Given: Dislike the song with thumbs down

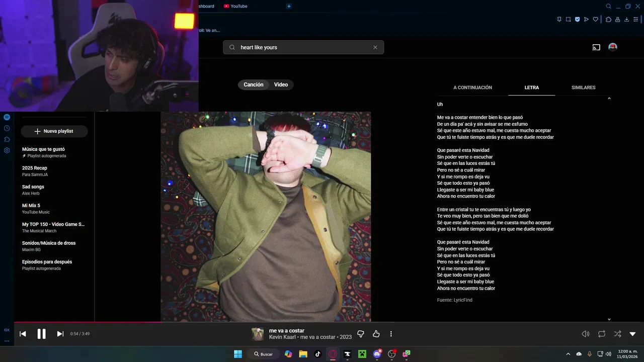Looking at the screenshot, I should [x=361, y=334].
